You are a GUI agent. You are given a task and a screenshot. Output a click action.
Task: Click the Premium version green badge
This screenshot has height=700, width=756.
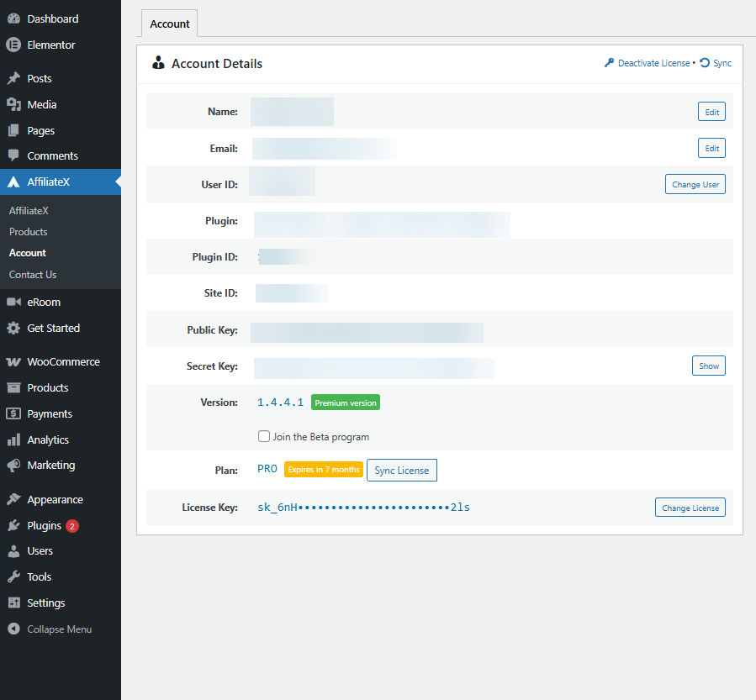point(346,403)
